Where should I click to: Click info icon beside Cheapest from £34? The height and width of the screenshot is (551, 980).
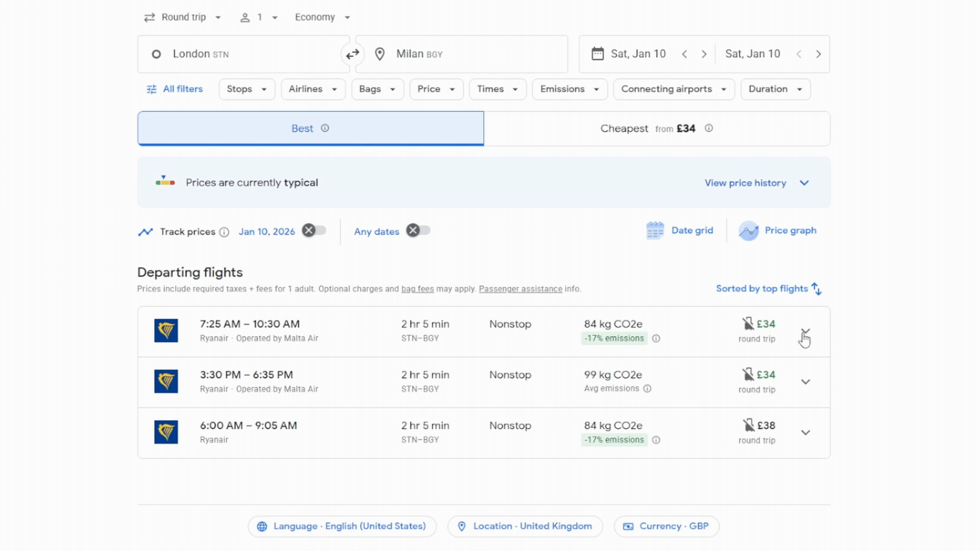708,128
